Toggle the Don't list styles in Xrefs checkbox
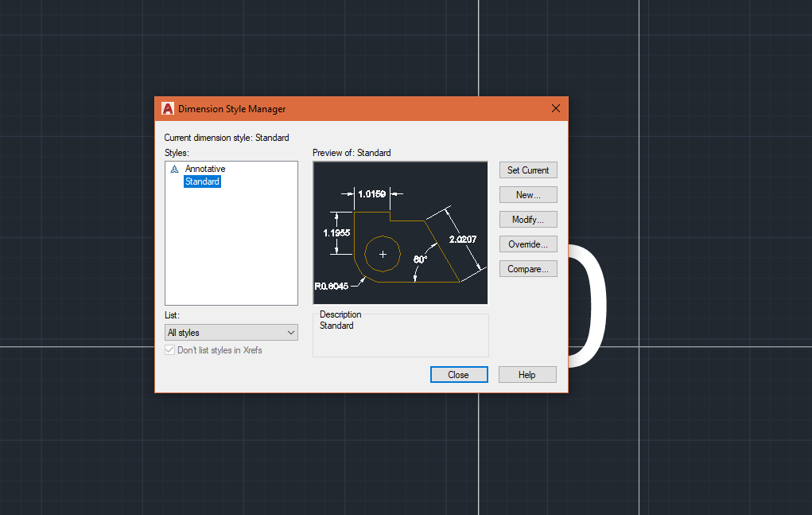Viewport: 812px width, 515px height. (x=169, y=349)
